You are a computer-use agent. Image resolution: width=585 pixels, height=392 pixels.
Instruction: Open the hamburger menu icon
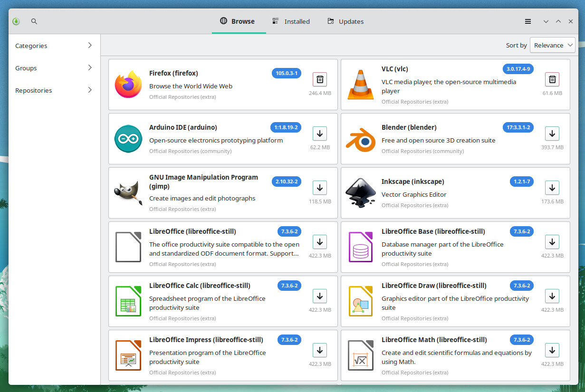coord(528,21)
